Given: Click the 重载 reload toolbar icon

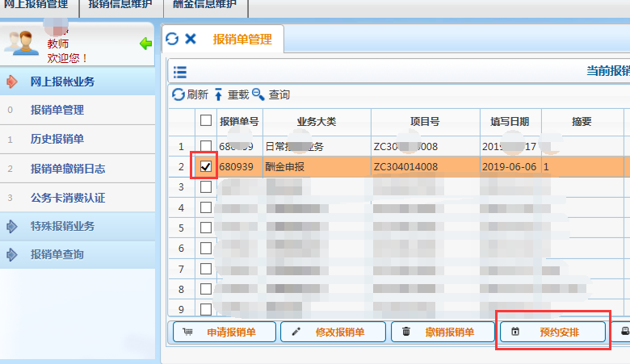Looking at the screenshot, I should pos(217,94).
